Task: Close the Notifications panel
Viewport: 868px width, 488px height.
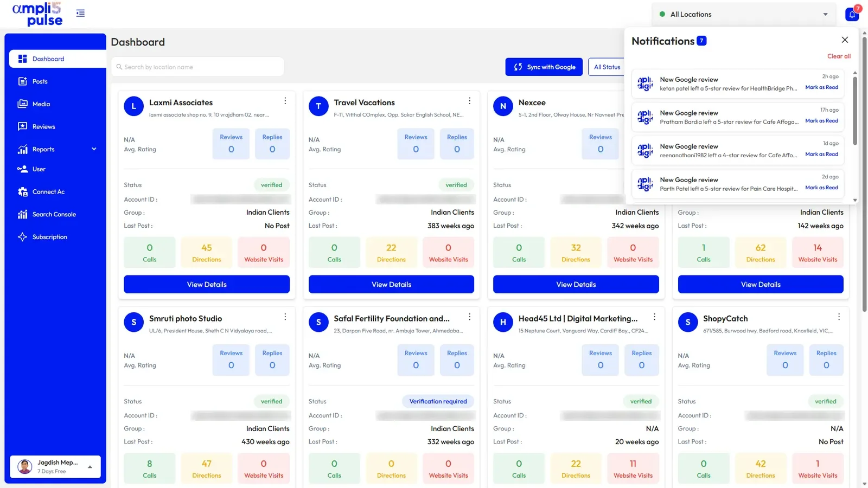Action: (845, 40)
